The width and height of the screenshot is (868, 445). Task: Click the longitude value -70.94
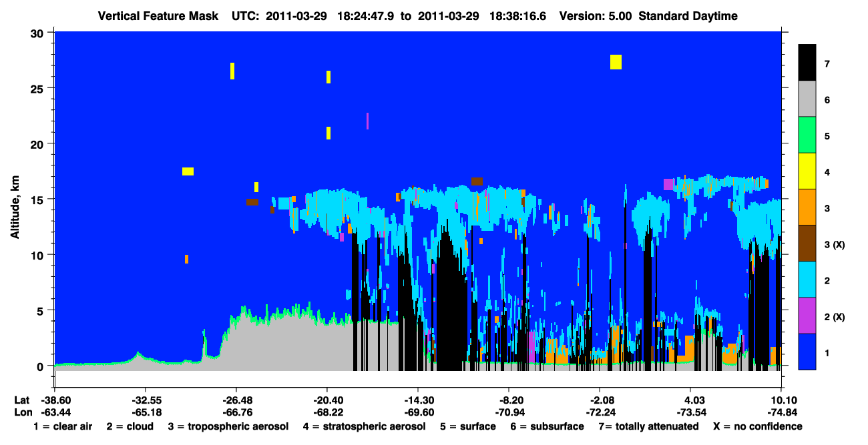(509, 412)
